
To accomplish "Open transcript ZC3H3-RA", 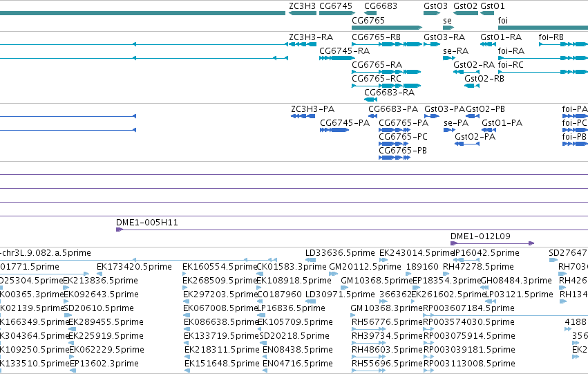I will point(311,37).
